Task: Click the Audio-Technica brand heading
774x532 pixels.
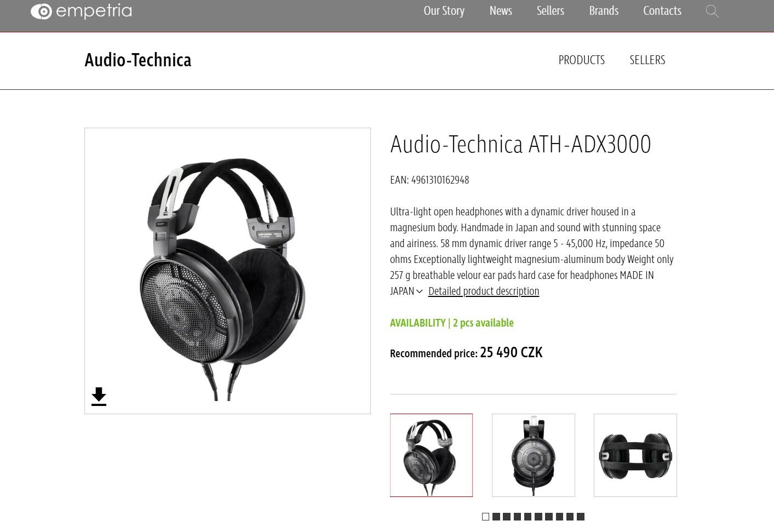Action: point(138,60)
